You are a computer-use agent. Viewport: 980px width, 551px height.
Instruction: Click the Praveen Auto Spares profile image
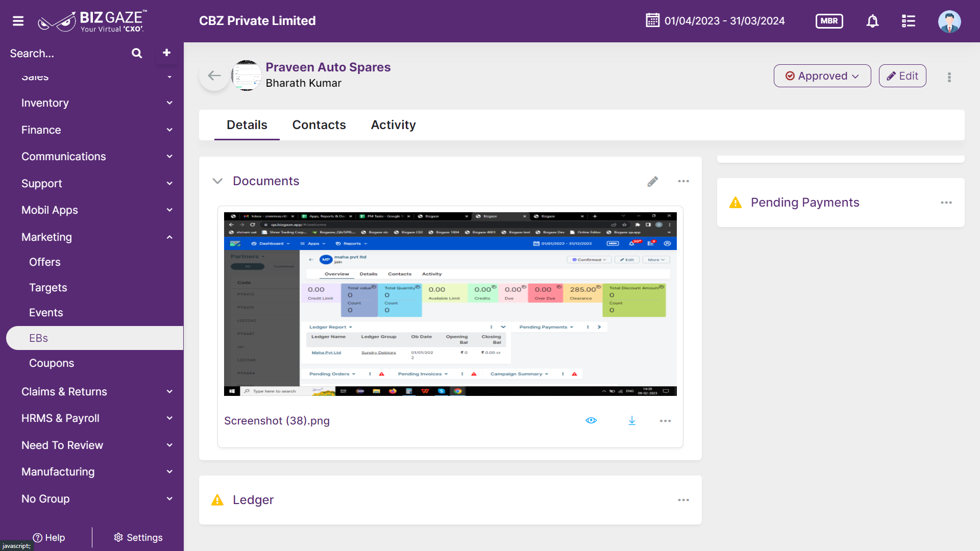247,76
